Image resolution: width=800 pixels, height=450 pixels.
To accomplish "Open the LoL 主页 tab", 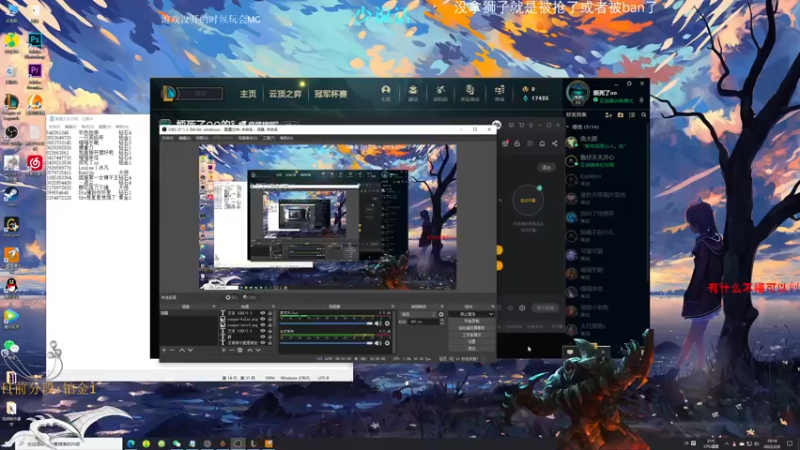I will pos(248,94).
